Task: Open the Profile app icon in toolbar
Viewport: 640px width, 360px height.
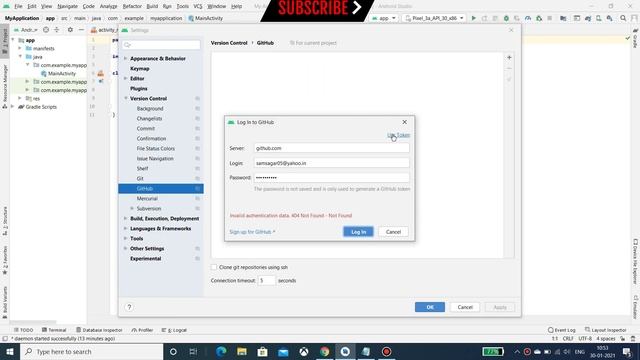Action: tap(528, 18)
